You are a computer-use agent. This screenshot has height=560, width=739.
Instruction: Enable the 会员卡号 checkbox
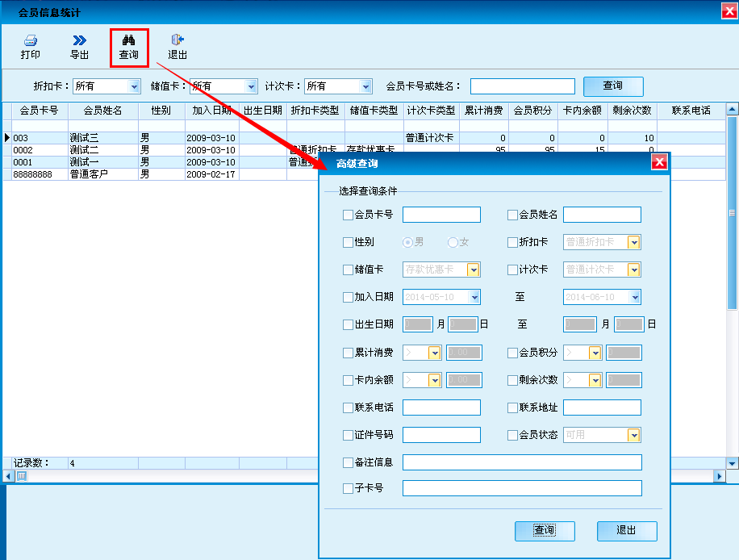pyautogui.click(x=349, y=215)
